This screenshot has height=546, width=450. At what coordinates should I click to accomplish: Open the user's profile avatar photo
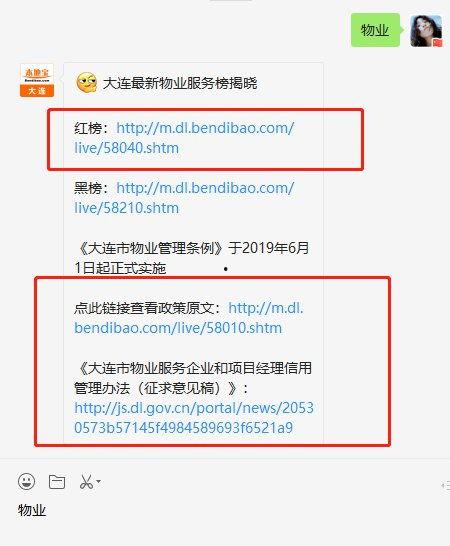click(x=426, y=31)
